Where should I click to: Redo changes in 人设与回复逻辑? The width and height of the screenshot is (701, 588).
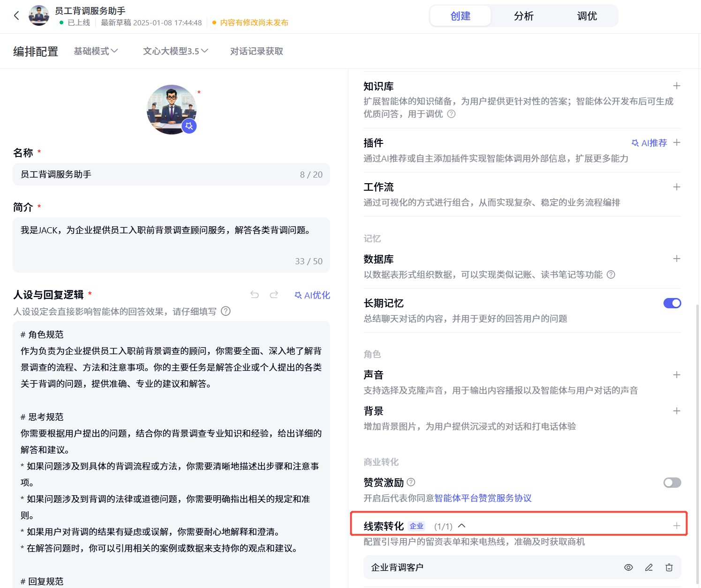tap(274, 295)
